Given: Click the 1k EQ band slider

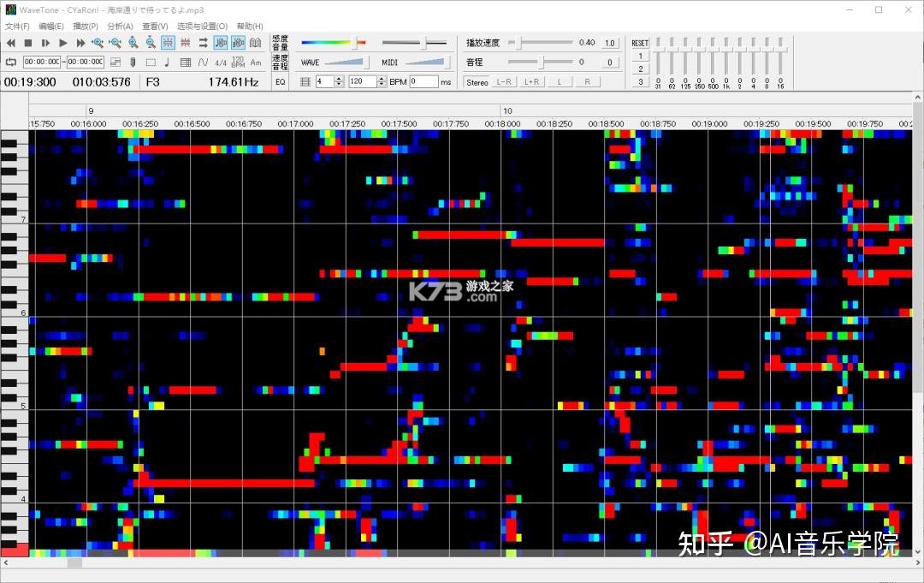Looking at the screenshot, I should [726, 57].
